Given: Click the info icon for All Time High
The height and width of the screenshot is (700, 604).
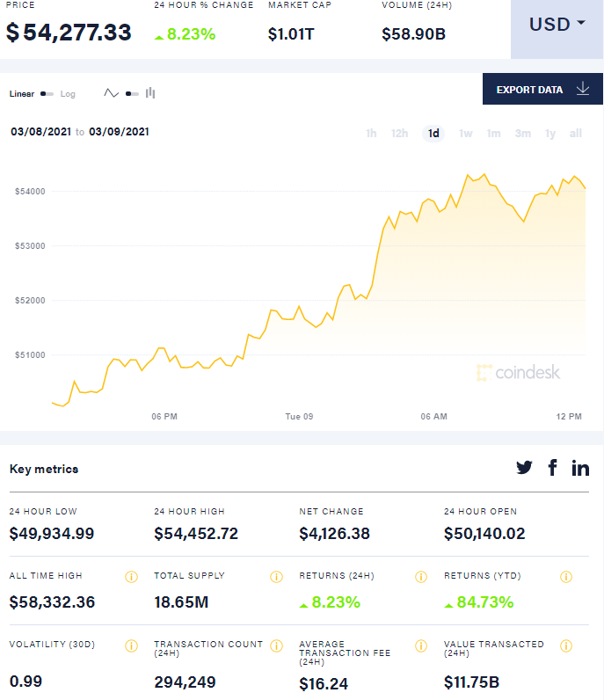Looking at the screenshot, I should 131,577.
